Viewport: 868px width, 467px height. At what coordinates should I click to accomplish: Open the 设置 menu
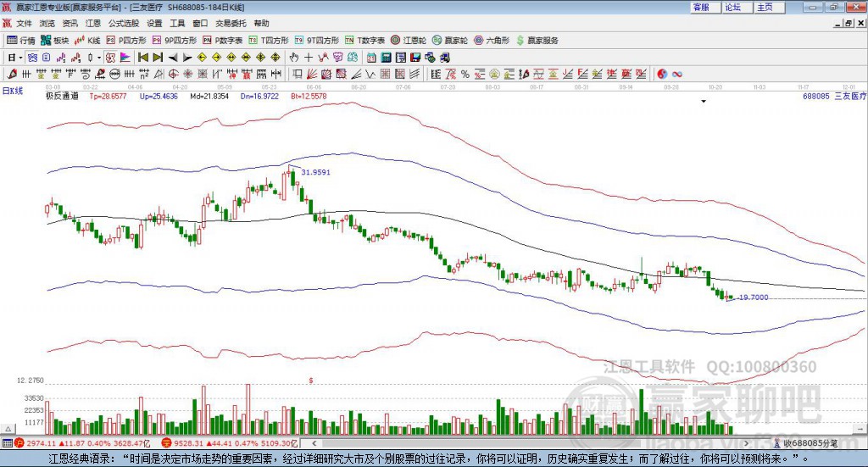tap(154, 23)
